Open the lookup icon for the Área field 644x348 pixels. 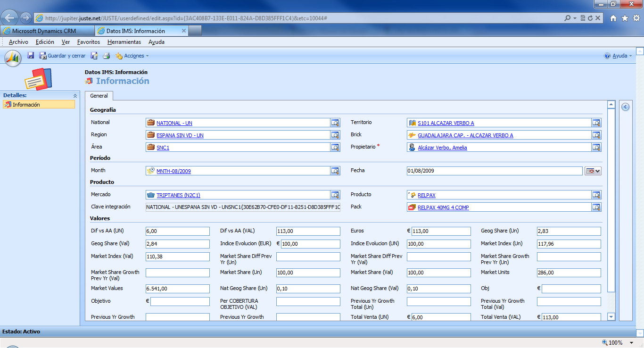[335, 147]
